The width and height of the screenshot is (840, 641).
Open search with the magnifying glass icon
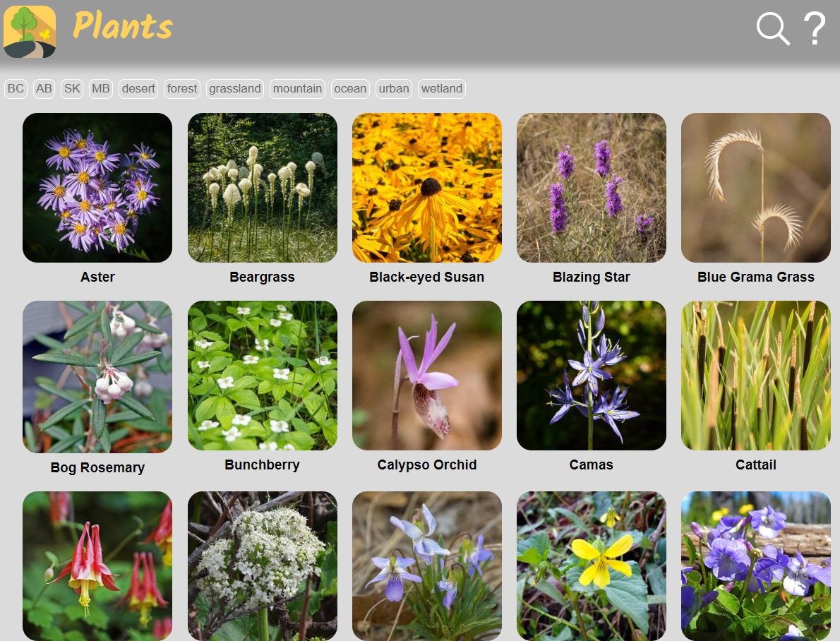pyautogui.click(x=773, y=29)
